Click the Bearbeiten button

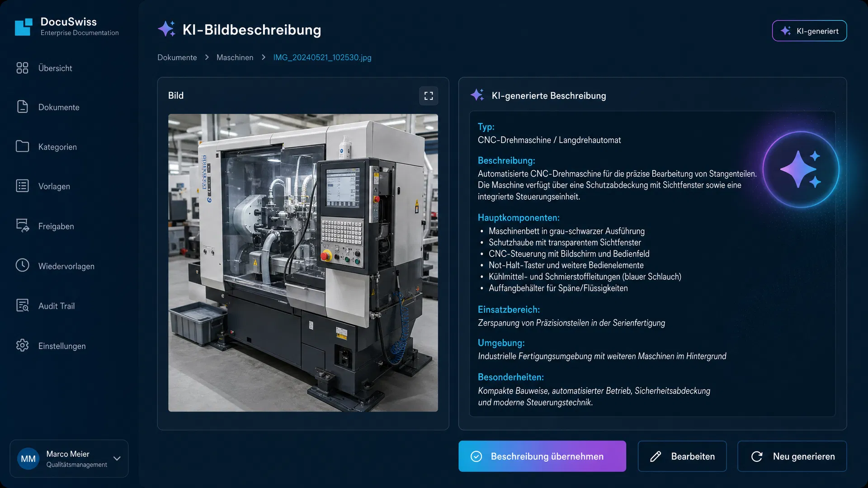pos(682,456)
